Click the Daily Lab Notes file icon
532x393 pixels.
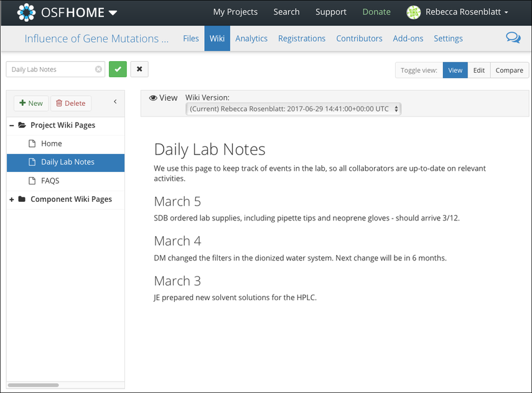pos(32,162)
